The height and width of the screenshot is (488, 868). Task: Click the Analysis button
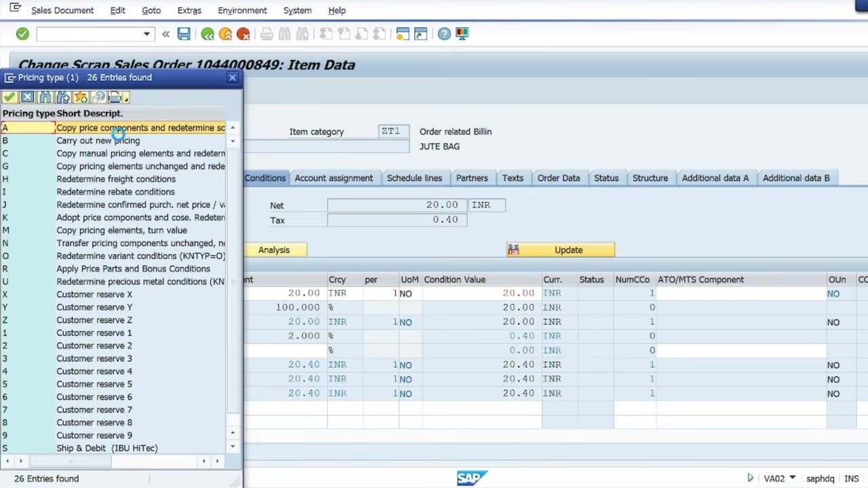274,250
